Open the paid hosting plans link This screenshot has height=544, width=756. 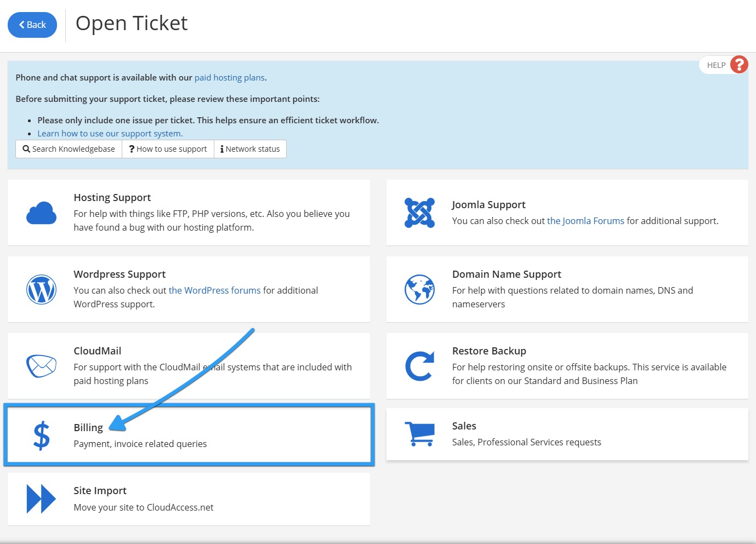(x=229, y=77)
